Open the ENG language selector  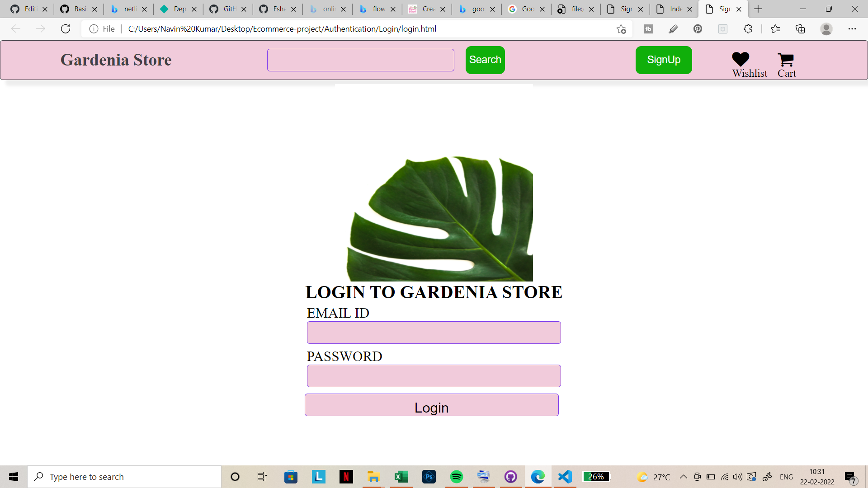[787, 476]
